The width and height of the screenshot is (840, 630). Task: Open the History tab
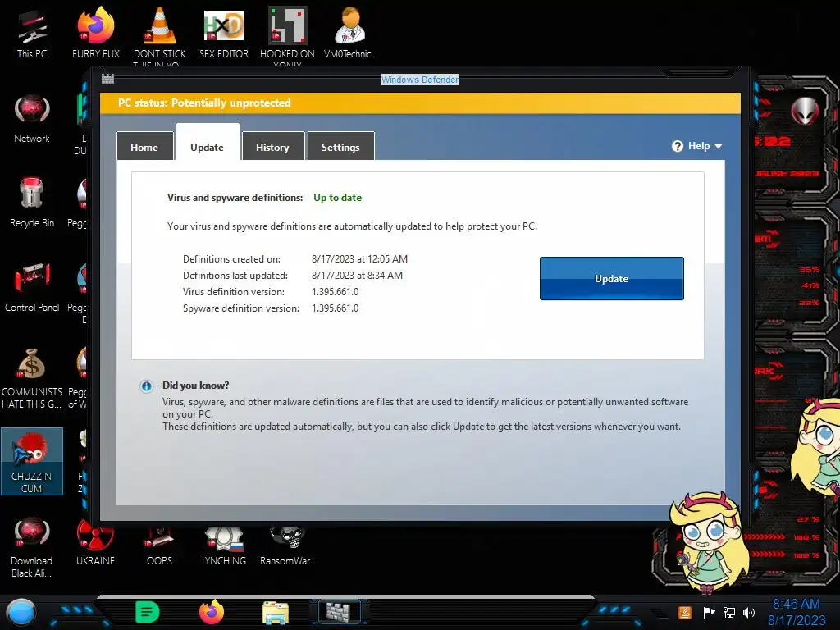272,146
